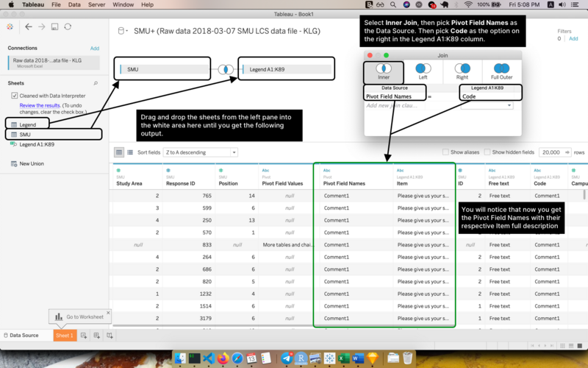Open Telegram from the dock
The image size is (588, 368).
coord(287,358)
